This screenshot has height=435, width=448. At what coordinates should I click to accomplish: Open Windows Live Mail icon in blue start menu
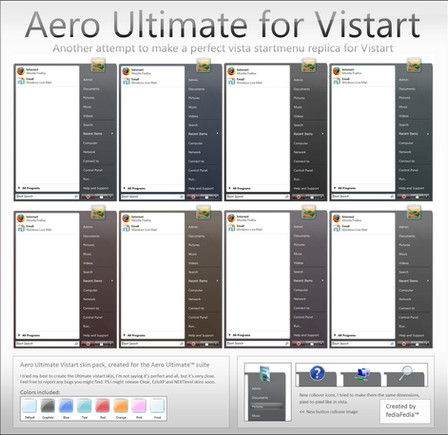coord(126,81)
